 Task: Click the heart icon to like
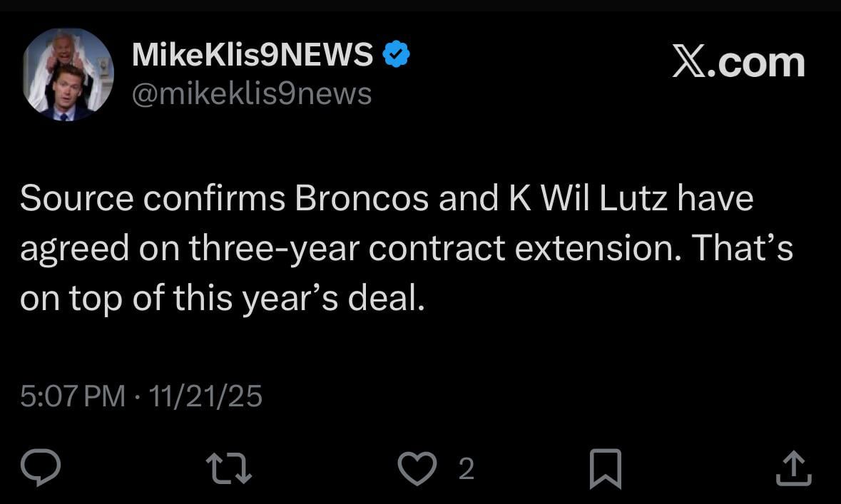(417, 468)
